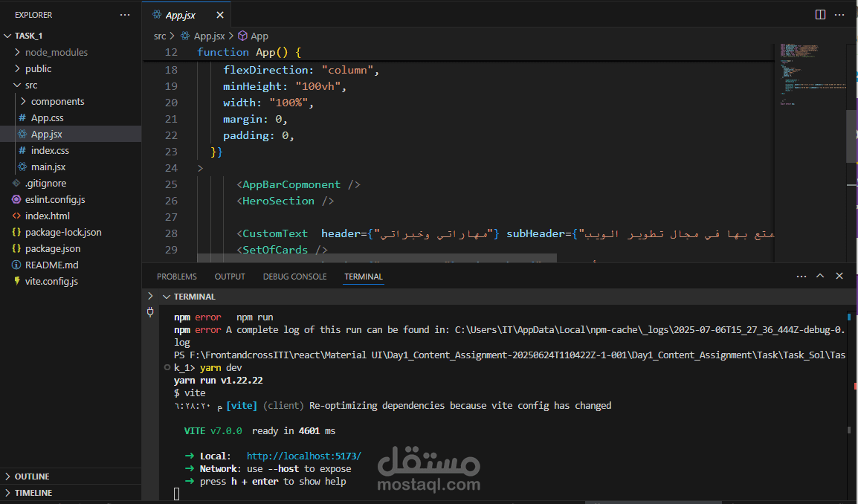Open the http://localhost:5173/ link
The height and width of the screenshot is (504, 858).
click(x=303, y=456)
